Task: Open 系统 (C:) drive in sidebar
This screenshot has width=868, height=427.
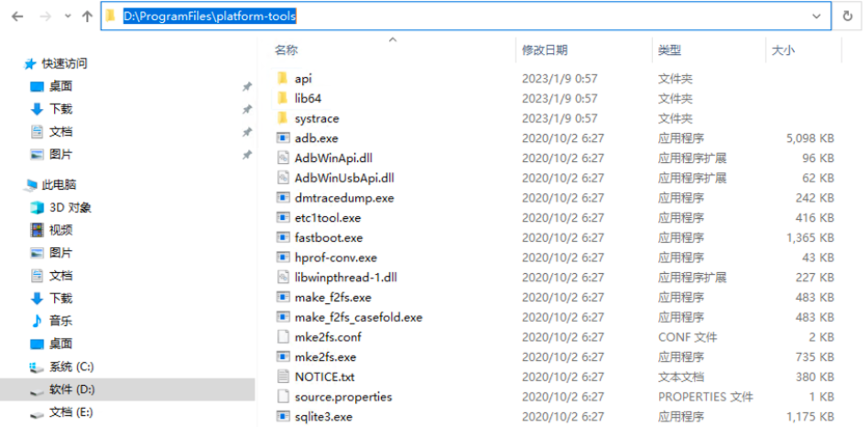Action: click(x=62, y=367)
